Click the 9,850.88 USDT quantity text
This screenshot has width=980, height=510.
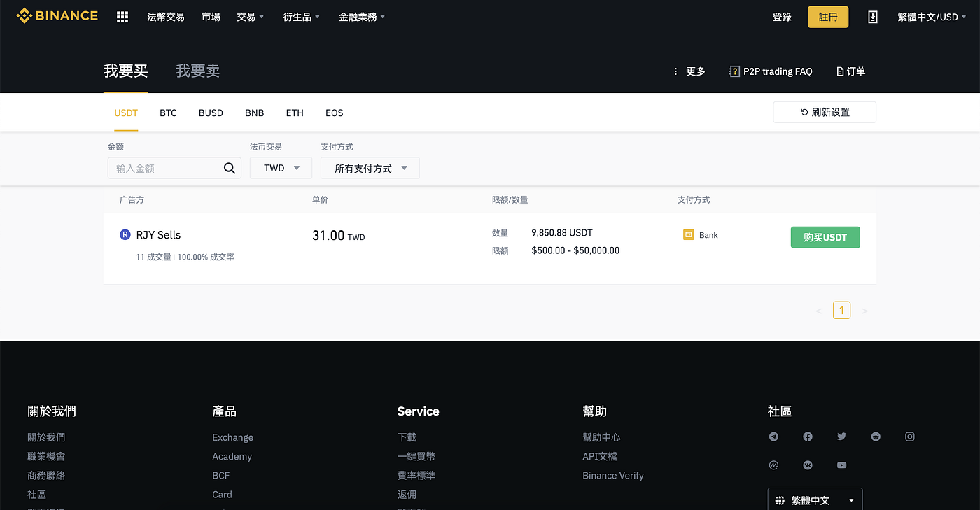tap(562, 232)
